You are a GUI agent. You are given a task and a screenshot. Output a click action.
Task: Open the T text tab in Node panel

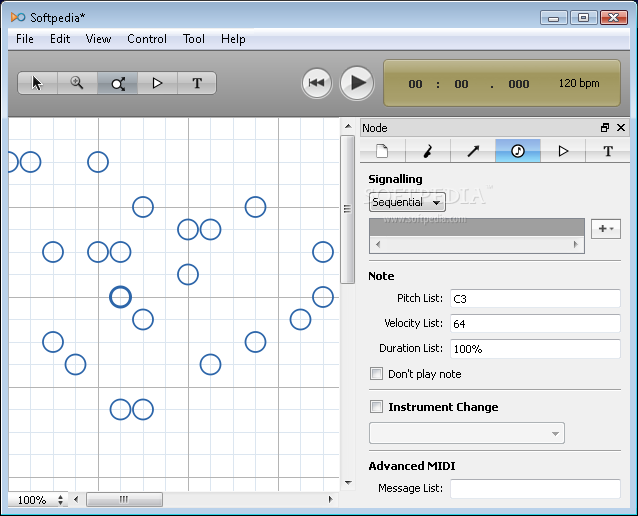coord(608,151)
